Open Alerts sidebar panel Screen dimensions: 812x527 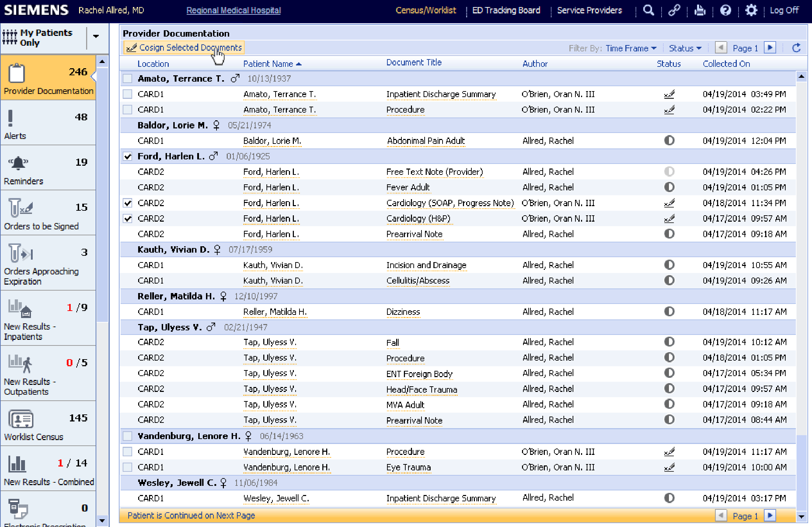click(x=48, y=123)
